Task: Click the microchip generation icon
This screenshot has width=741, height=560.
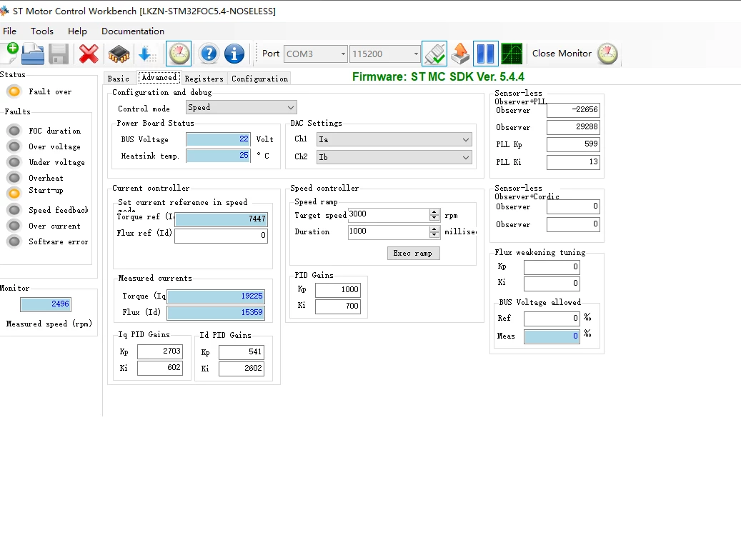Action: tap(119, 54)
